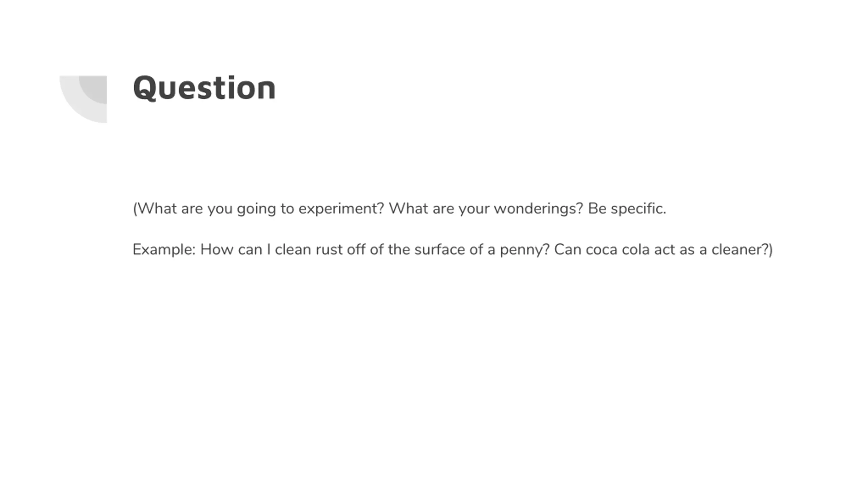The width and height of the screenshot is (868, 488).
Task: Click the word "penny?" in the example
Action: point(524,250)
